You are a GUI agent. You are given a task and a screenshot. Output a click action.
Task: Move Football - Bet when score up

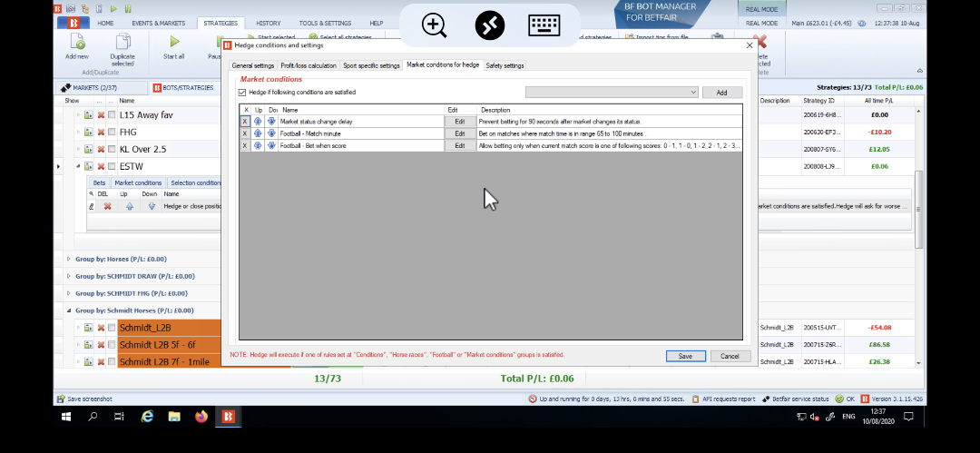coord(258,145)
